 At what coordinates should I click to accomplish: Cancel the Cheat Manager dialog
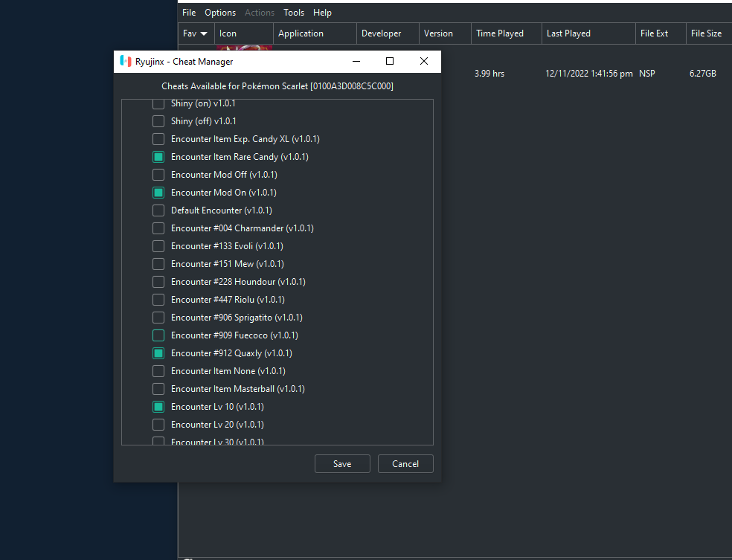405,464
